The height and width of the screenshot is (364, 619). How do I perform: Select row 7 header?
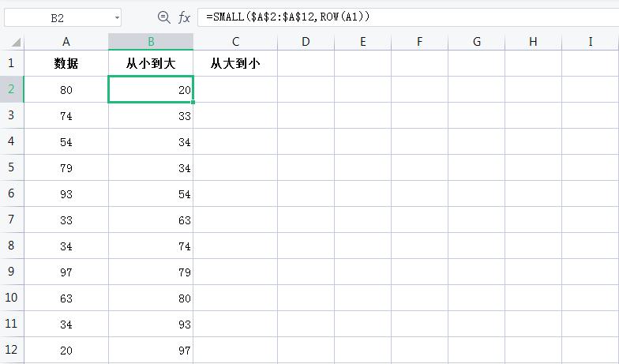pyautogui.click(x=11, y=220)
